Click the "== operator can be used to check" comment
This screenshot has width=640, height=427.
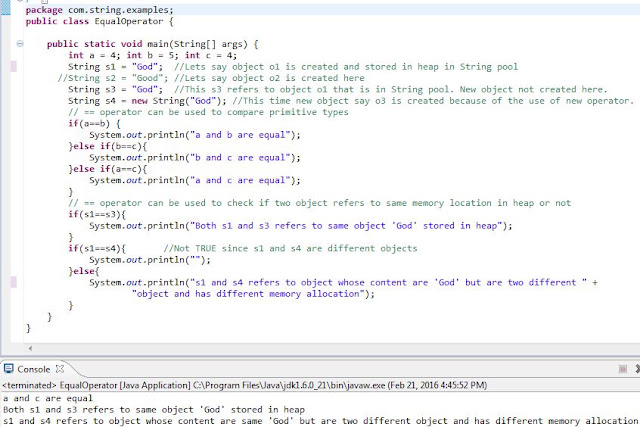point(319,203)
